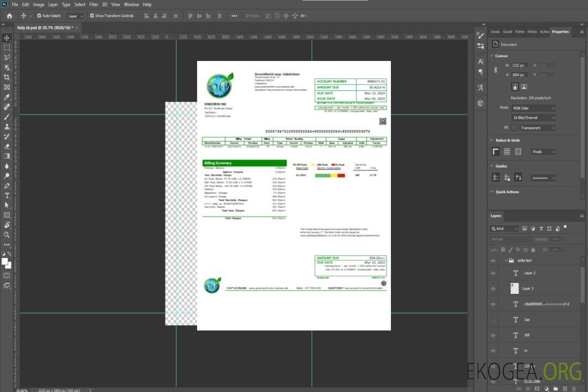Viewport: 588px width, 392px height.
Task: Select the 'Italy id.psd' document tab
Action: [x=45, y=28]
